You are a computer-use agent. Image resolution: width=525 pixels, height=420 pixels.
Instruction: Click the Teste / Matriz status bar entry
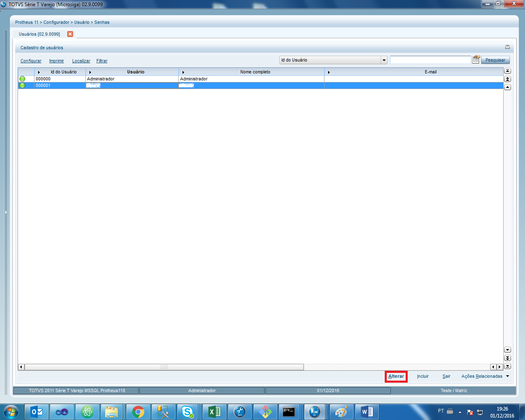coord(454,390)
